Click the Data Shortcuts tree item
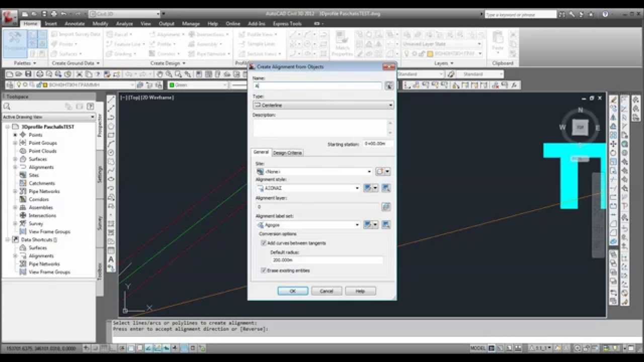The image size is (644, 362). click(x=39, y=240)
